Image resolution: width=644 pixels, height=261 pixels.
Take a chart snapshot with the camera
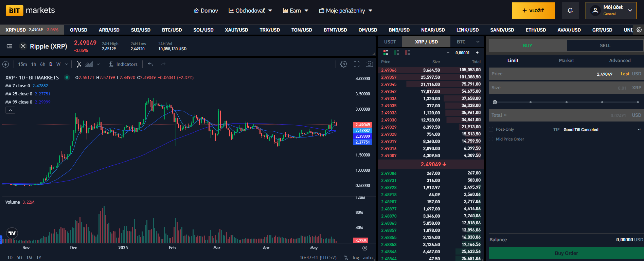click(x=369, y=64)
